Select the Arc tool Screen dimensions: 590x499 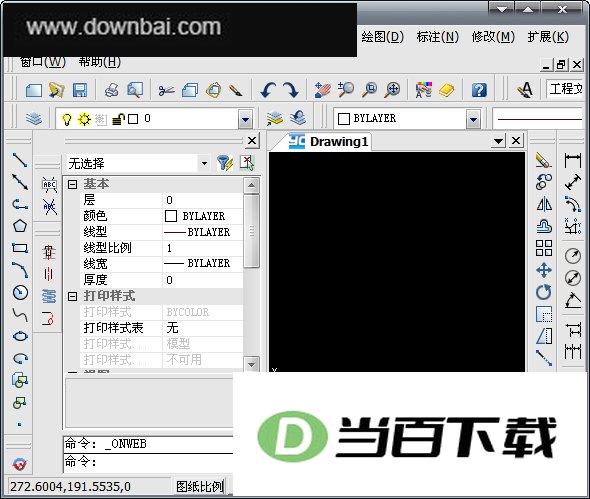20,270
